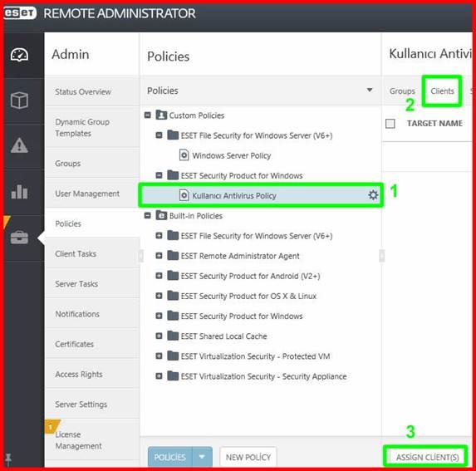Open Certificates menu item
The height and width of the screenshot is (471, 476).
(x=92, y=344)
